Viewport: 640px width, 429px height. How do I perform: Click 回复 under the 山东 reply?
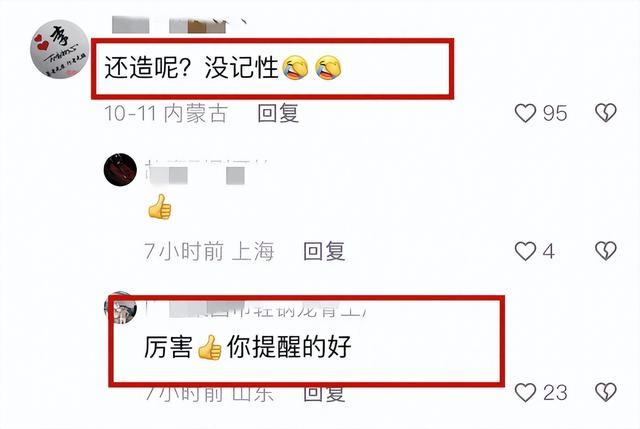pos(324,393)
